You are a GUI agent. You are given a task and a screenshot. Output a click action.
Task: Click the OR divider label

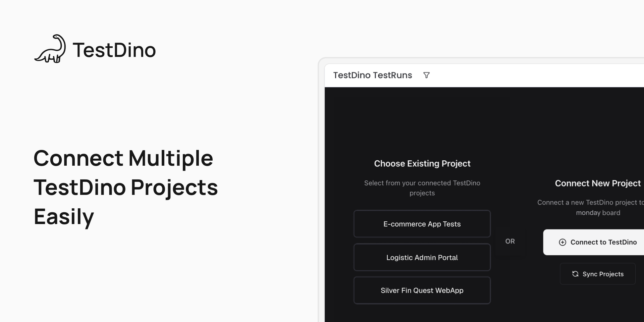click(x=510, y=241)
